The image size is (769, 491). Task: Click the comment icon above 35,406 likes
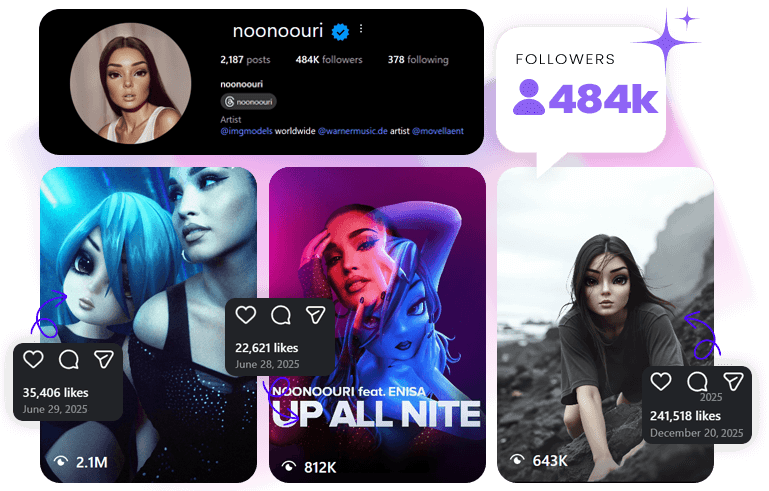pos(69,360)
